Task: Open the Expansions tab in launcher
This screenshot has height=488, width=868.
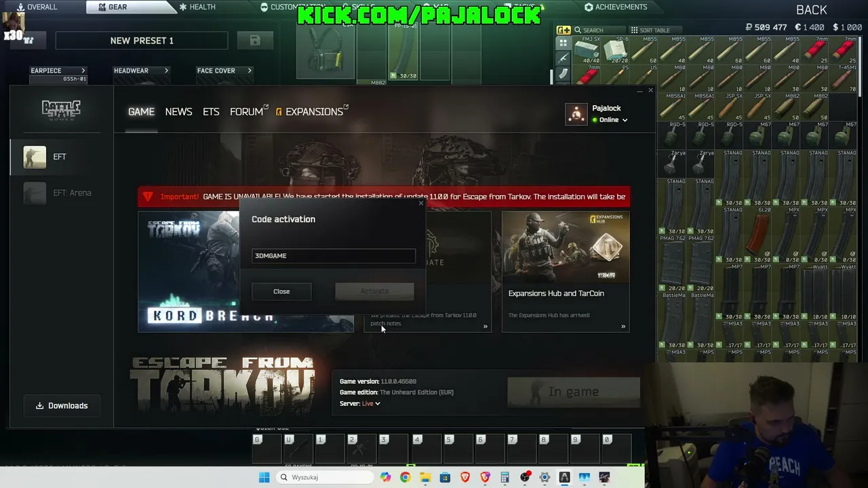Action: click(312, 112)
